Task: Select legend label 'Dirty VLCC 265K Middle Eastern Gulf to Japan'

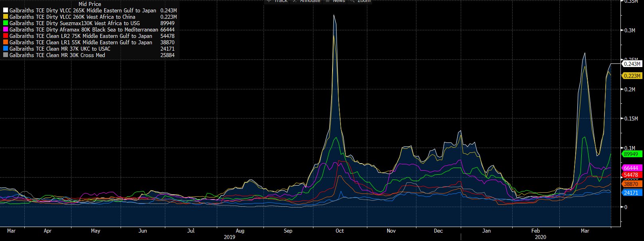Action: [x=101, y=11]
